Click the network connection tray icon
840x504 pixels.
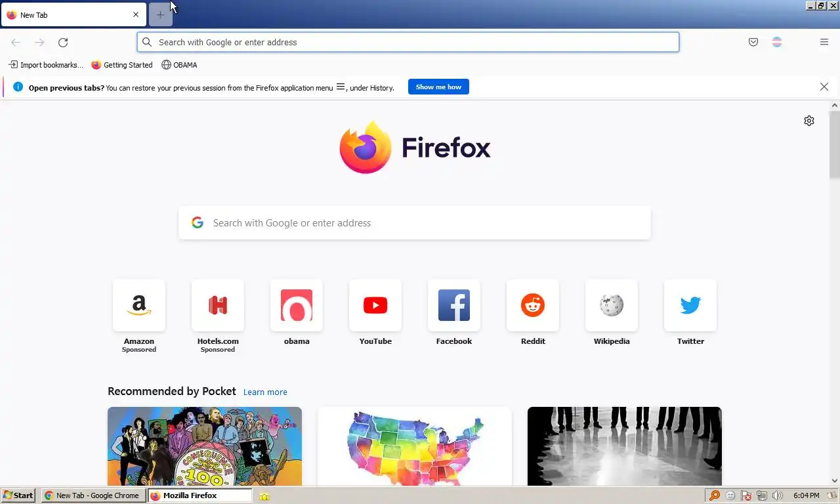pos(762,495)
